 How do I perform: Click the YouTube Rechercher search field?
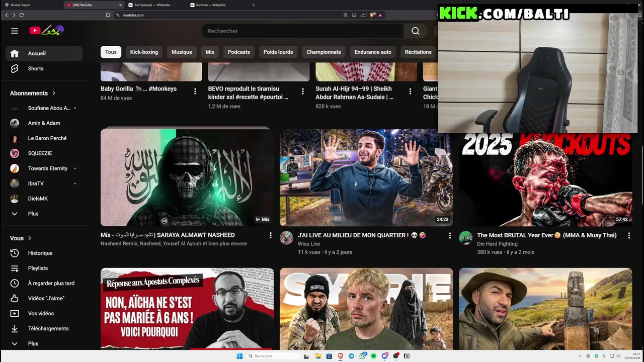[x=302, y=31]
